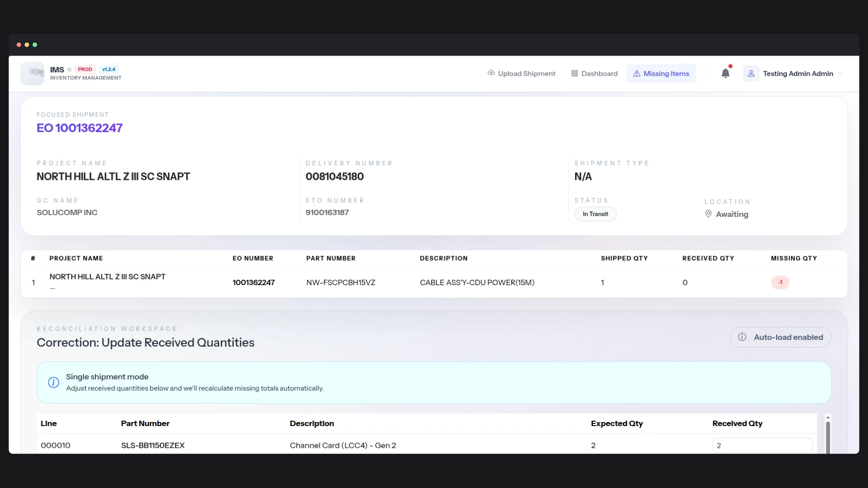868x488 pixels.
Task: Click the SHIPPED QTY column header
Action: pyautogui.click(x=624, y=258)
